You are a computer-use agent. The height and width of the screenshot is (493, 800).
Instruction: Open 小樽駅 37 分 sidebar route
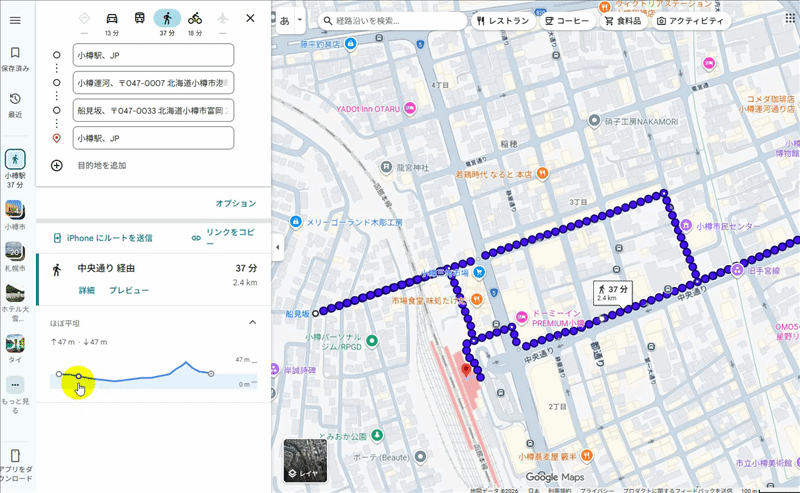[x=15, y=169]
